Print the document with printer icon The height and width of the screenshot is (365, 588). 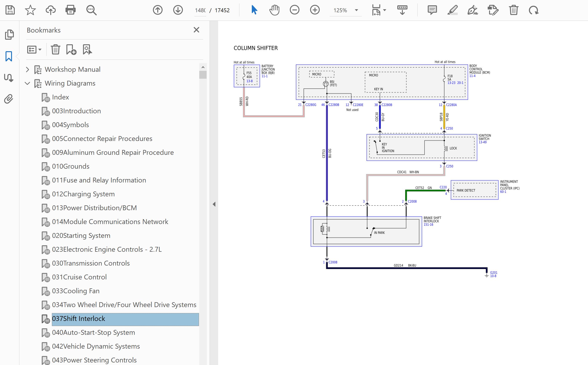point(71,10)
